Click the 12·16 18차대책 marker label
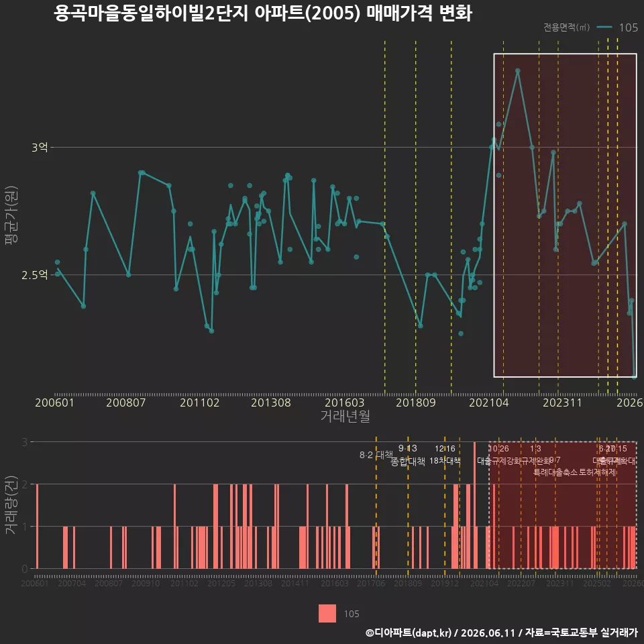The image size is (644, 644). [445, 455]
